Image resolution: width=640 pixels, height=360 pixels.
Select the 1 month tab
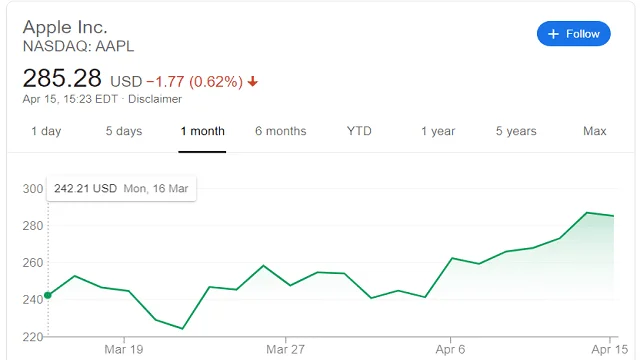click(202, 131)
